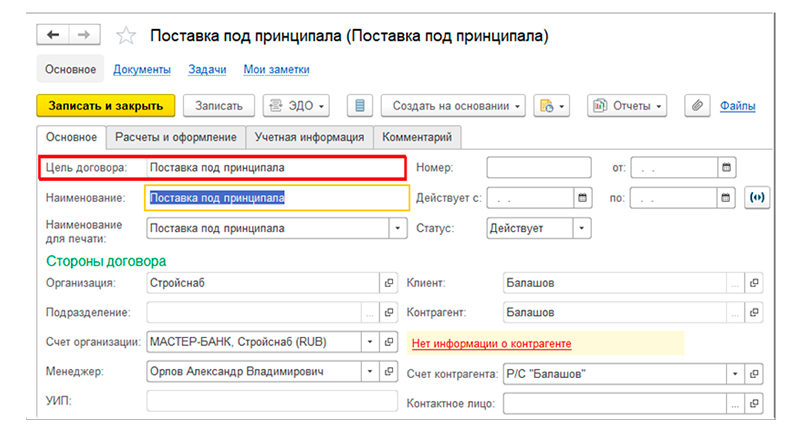Open Контрагент Балашов record via open icon
Image resolution: width=805 pixels, height=432 pixels.
pyautogui.click(x=754, y=312)
